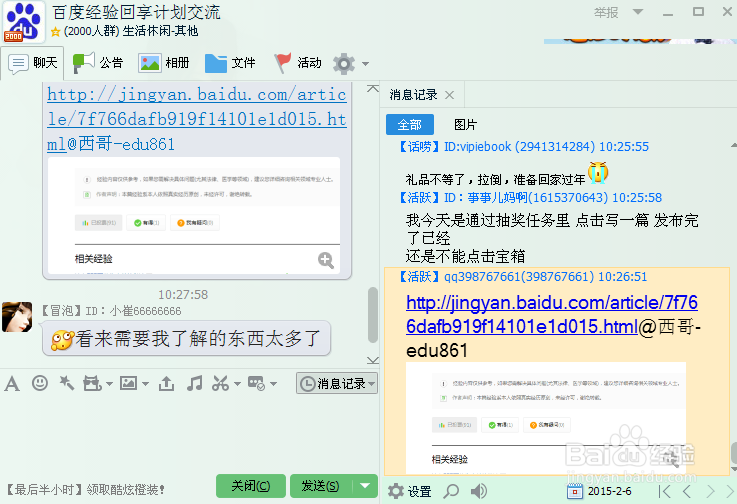Viewport: 737px width, 504px height.
Task: Go to previous page of message history
Action: (687, 492)
